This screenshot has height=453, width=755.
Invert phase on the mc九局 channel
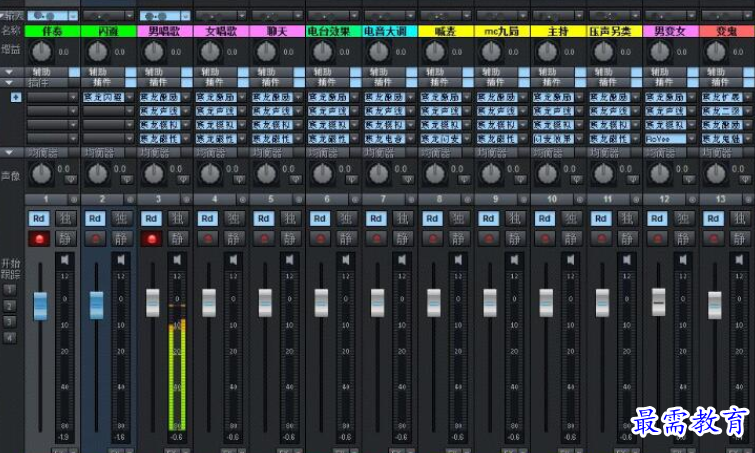(521, 180)
